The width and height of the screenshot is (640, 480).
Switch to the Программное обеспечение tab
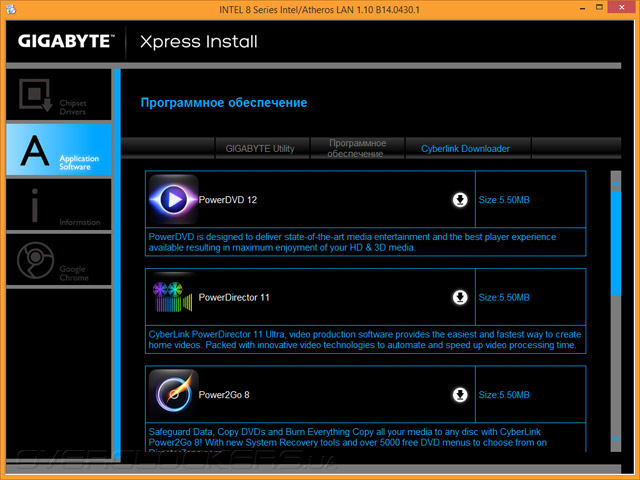pos(357,149)
